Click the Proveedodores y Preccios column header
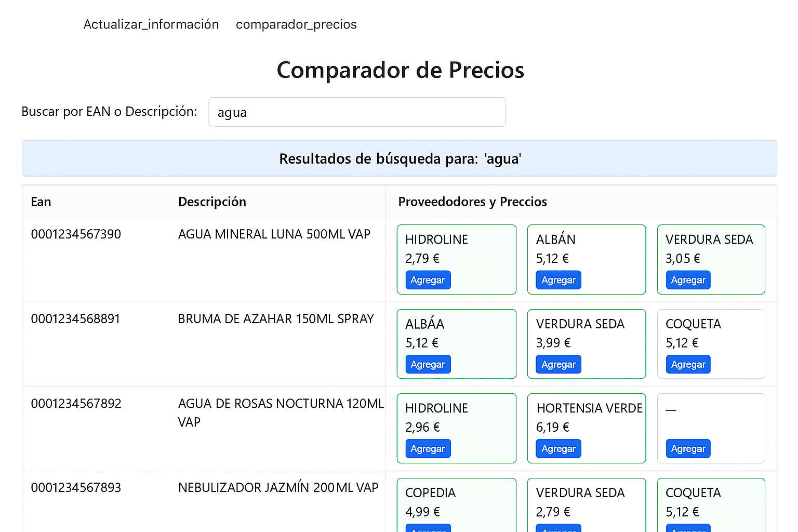The height and width of the screenshot is (532, 798). click(x=472, y=202)
